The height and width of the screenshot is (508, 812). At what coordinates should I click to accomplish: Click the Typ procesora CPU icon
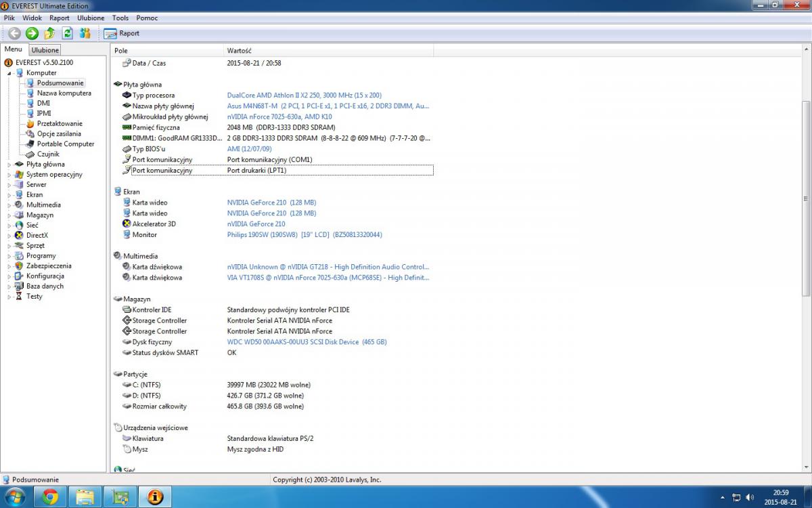(x=127, y=96)
